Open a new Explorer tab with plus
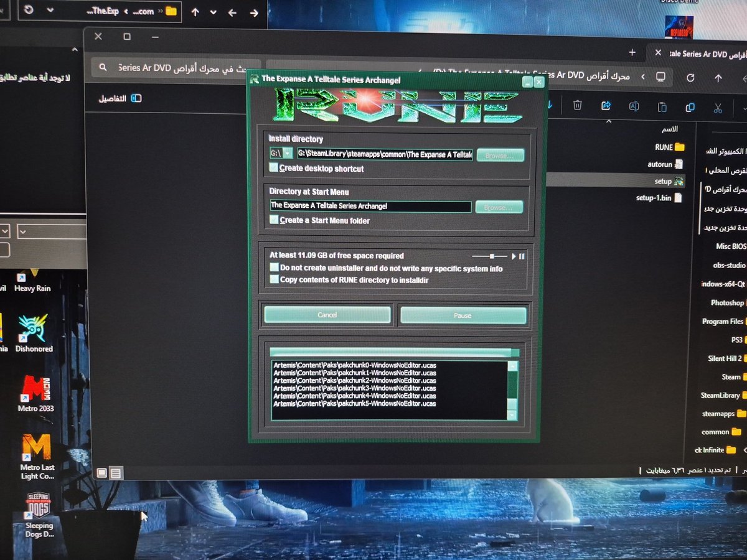747x560 pixels. coord(632,53)
